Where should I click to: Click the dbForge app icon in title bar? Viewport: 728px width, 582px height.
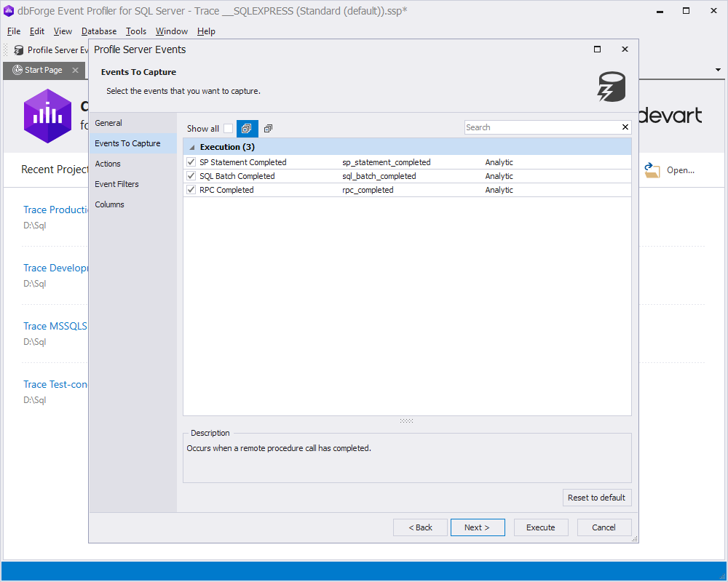[9, 11]
